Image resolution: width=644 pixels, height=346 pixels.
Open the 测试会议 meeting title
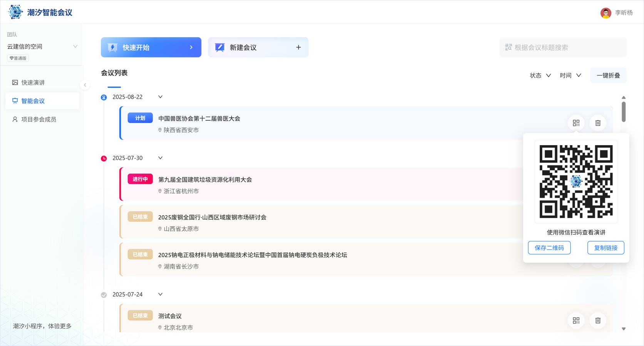coord(170,316)
